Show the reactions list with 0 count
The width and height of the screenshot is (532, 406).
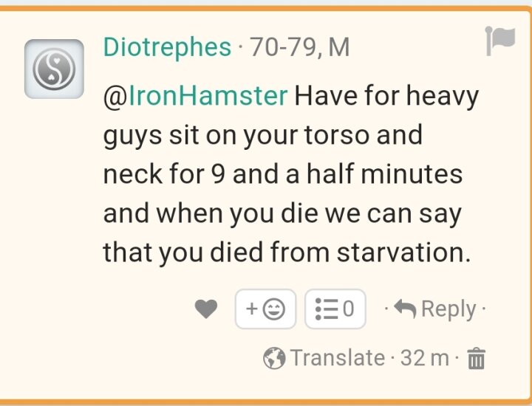(335, 309)
